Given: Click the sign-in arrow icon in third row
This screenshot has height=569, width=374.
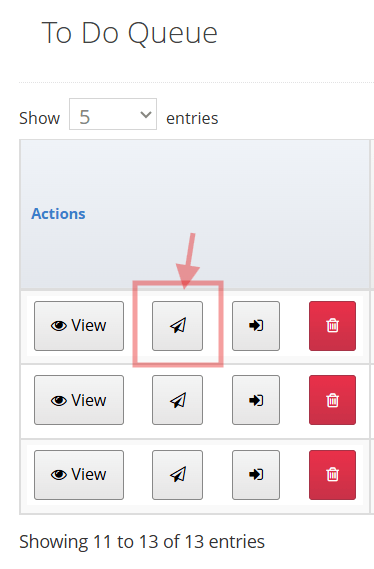Looking at the screenshot, I should (x=256, y=475).
